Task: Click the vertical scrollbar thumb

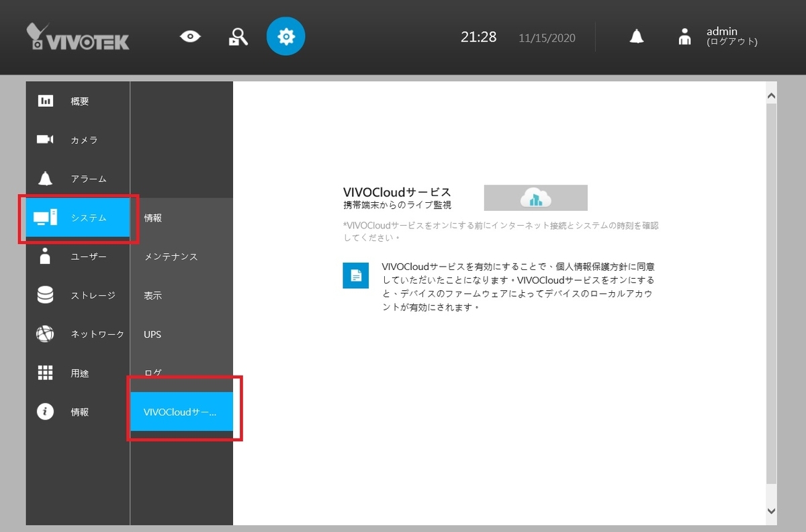Action: tap(771, 293)
